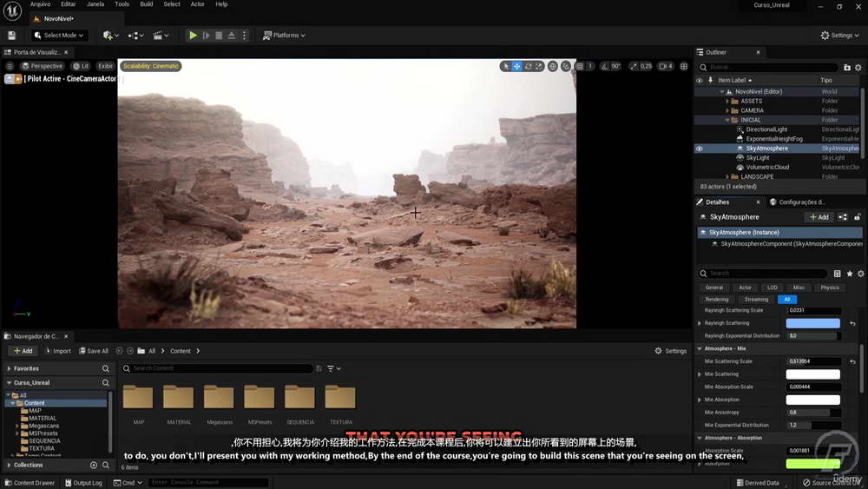The height and width of the screenshot is (489, 868).
Task: Switch to the Configurações d.. tab
Action: [x=797, y=202]
